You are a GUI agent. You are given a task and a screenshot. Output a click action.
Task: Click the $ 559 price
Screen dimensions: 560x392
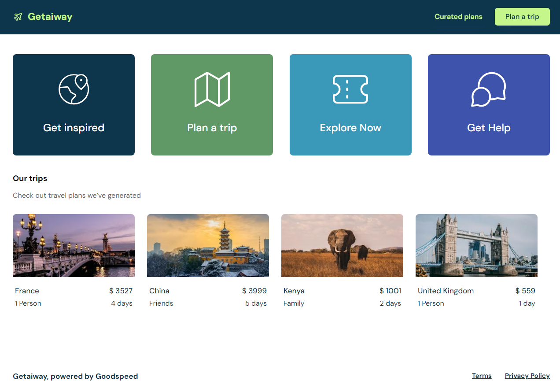(x=525, y=291)
